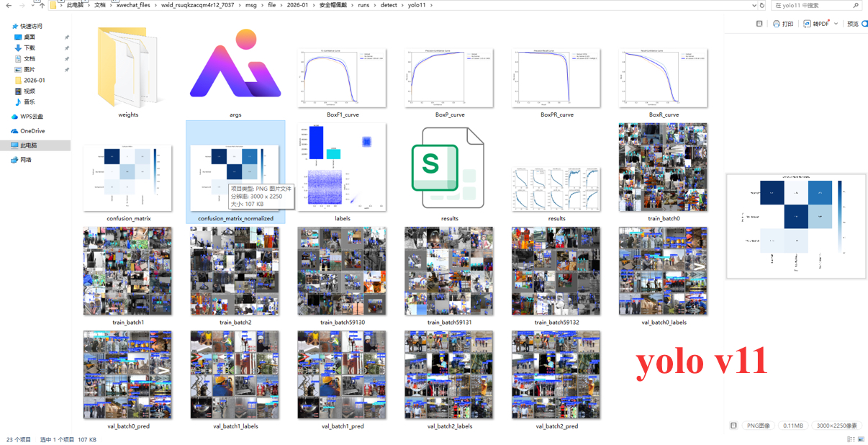The height and width of the screenshot is (445, 868).
Task: Click the forward navigation arrow
Action: tap(22, 5)
